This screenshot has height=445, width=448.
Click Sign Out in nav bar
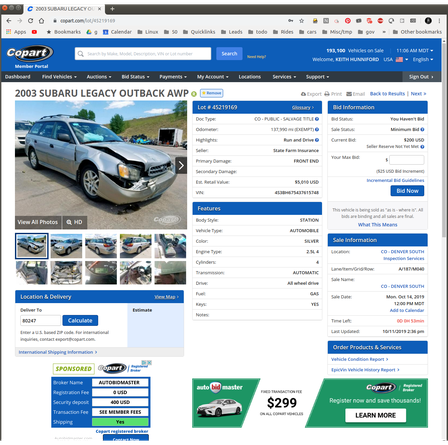[x=421, y=77]
